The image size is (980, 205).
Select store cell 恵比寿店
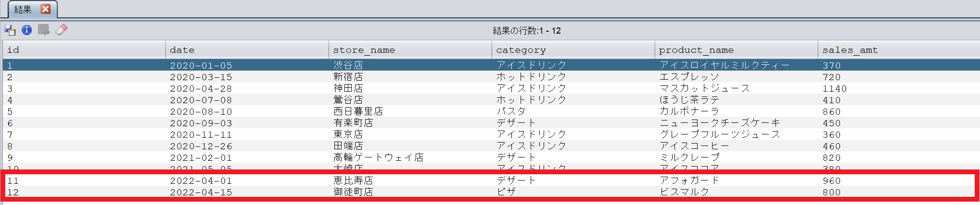pyautogui.click(x=354, y=181)
